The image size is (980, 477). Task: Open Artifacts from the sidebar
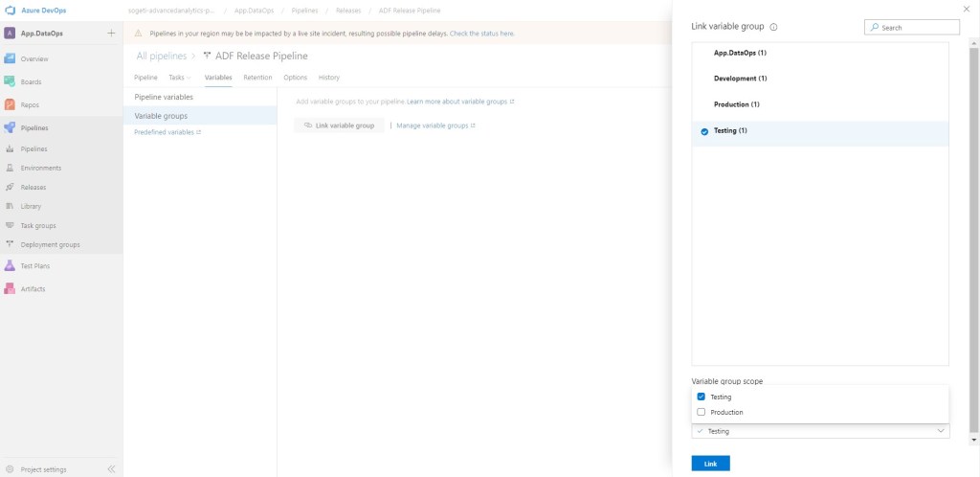[x=10, y=288]
